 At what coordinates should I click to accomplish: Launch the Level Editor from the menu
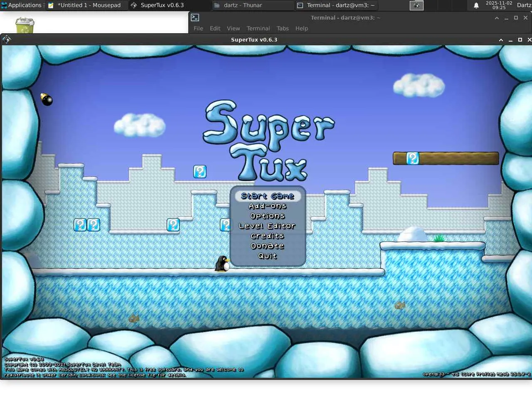[x=267, y=226]
